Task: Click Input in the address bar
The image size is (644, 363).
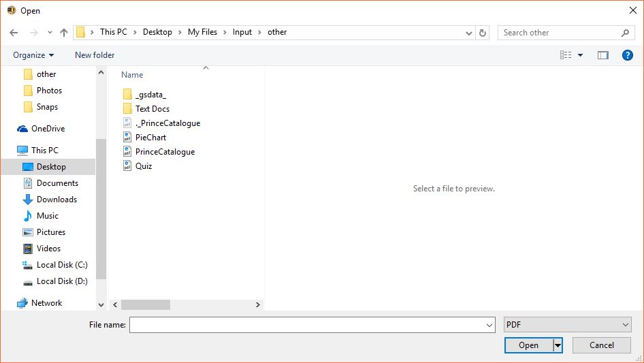Action: click(242, 32)
